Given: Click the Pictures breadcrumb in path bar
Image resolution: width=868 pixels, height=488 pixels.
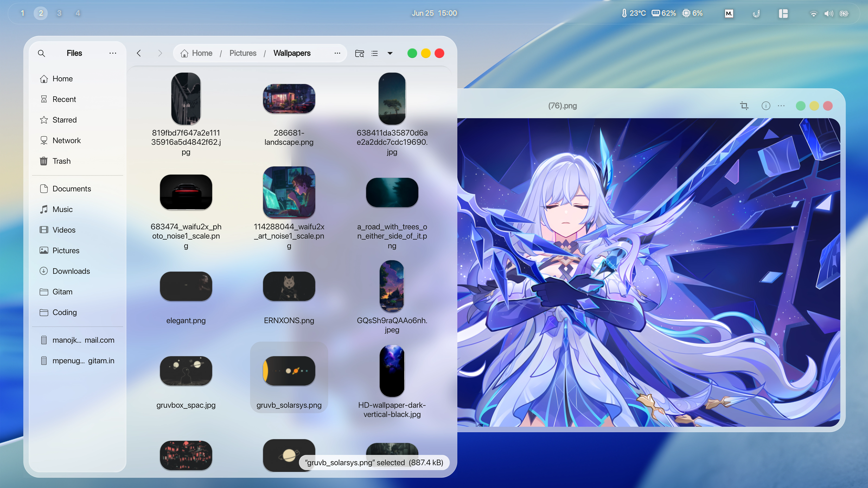Looking at the screenshot, I should tap(243, 53).
